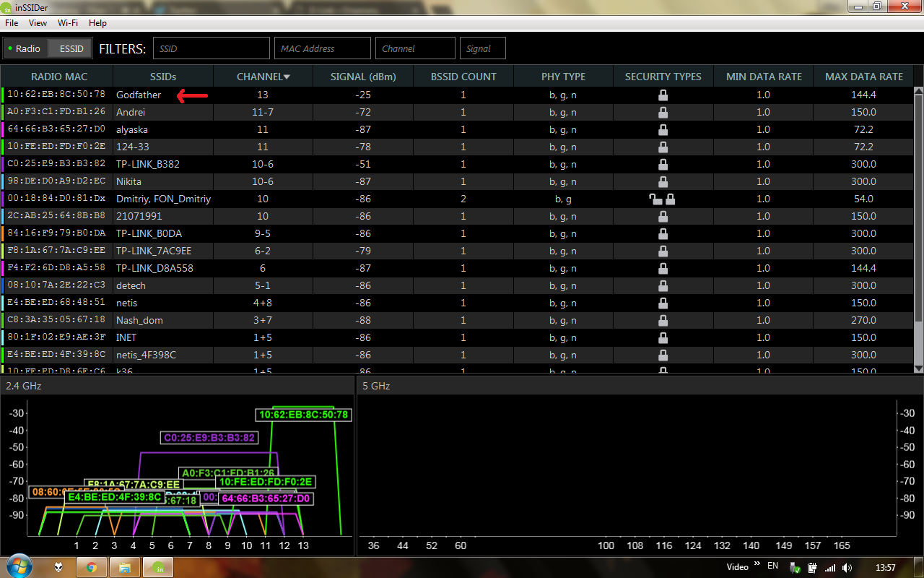Click the volume icon in the system tray

pos(847,568)
